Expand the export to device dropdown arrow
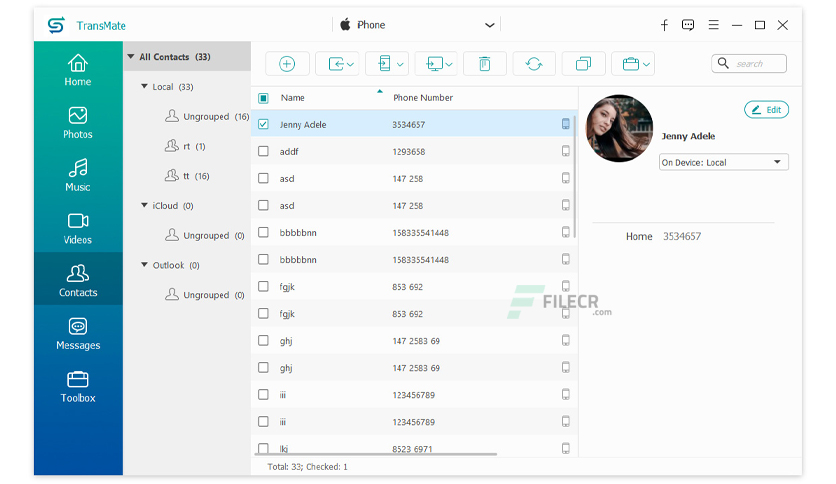 pyautogui.click(x=400, y=64)
